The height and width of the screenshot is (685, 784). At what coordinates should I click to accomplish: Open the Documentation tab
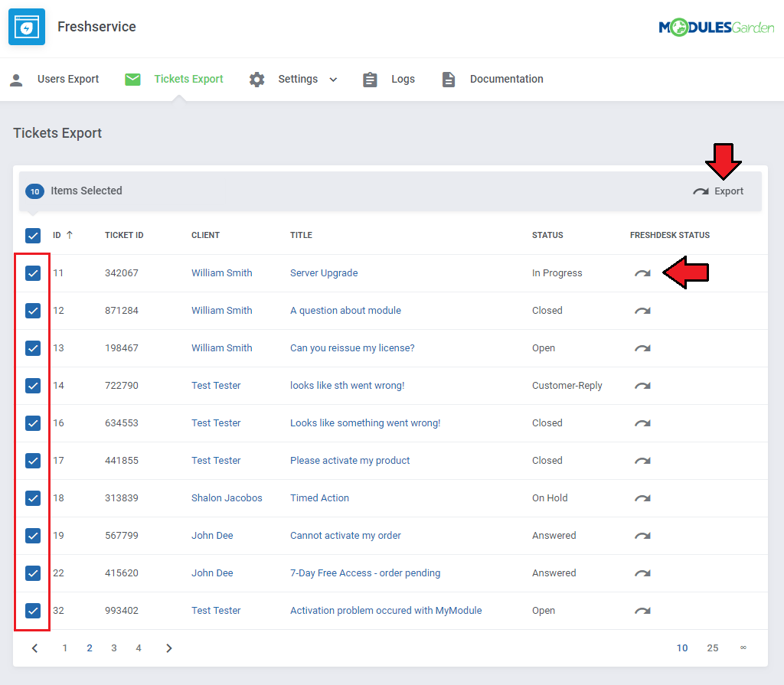pos(493,80)
